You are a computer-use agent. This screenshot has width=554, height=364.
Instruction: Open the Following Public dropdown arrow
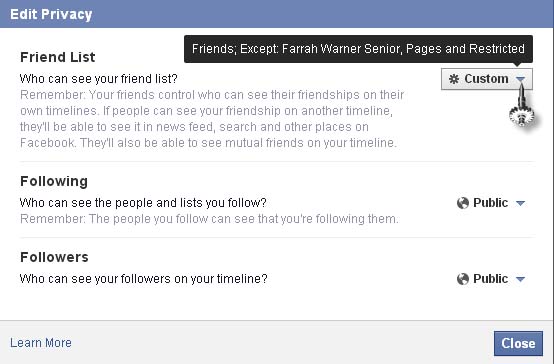tap(520, 203)
